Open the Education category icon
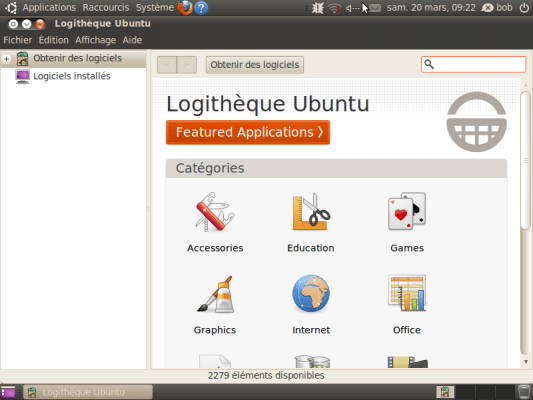This screenshot has width=533, height=400. (311, 212)
